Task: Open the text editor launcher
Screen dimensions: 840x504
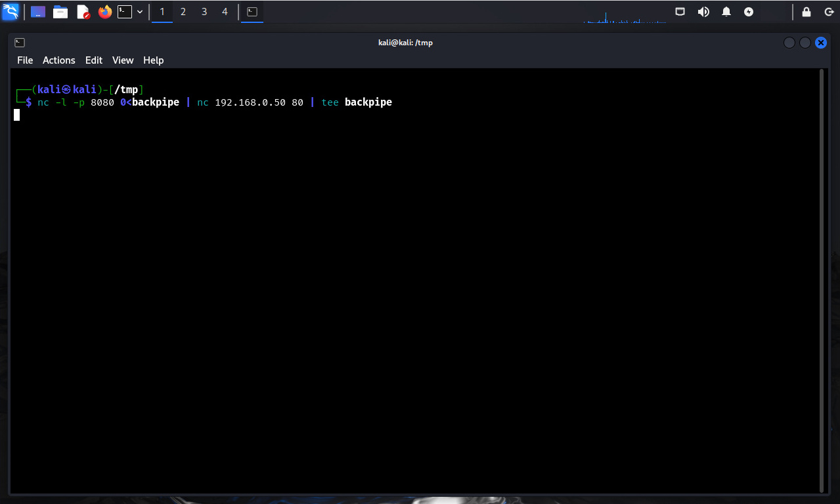Action: coord(83,12)
